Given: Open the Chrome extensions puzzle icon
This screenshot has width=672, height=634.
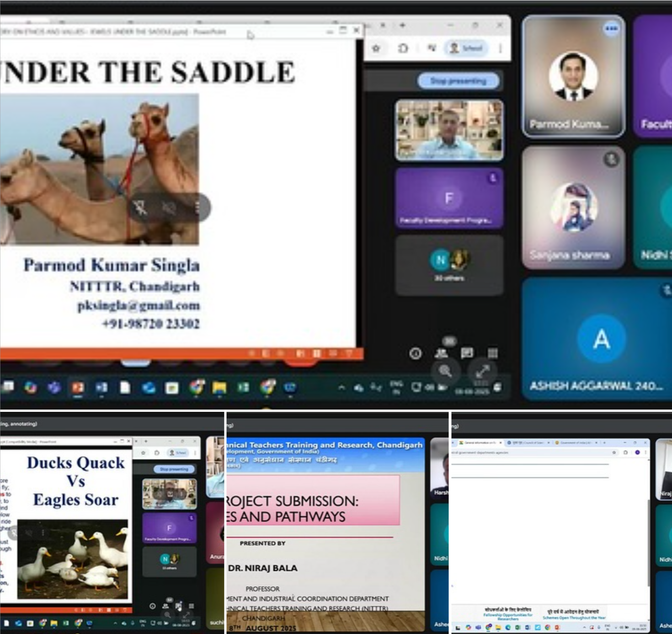Looking at the screenshot, I should (x=403, y=48).
